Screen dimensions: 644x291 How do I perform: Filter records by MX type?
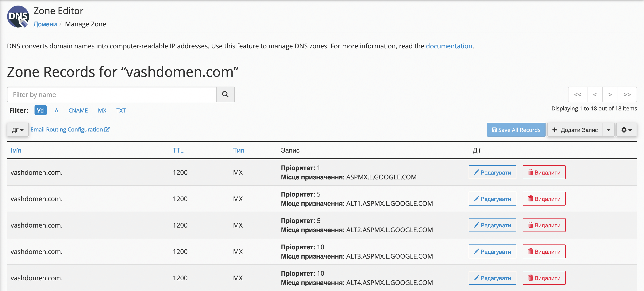coord(102,110)
